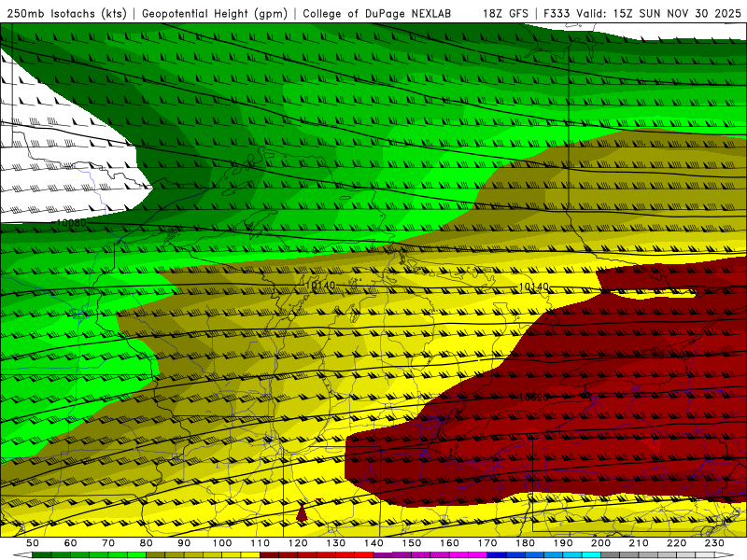Click the 80 value on the color scale
Screen dimensions: 747x560
tap(146, 543)
